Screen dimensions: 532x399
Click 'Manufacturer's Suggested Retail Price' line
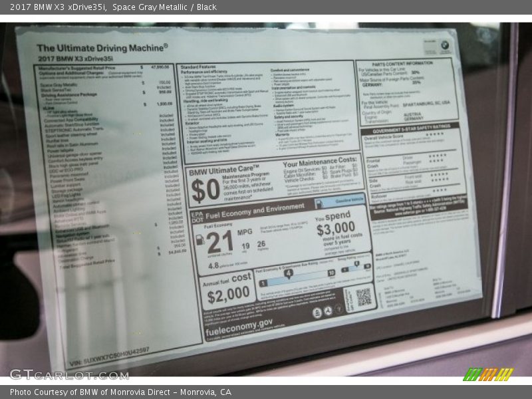coord(77,68)
